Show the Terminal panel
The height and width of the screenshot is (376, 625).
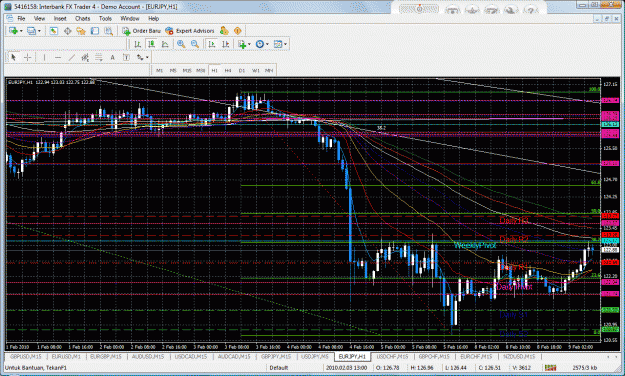coord(95,31)
